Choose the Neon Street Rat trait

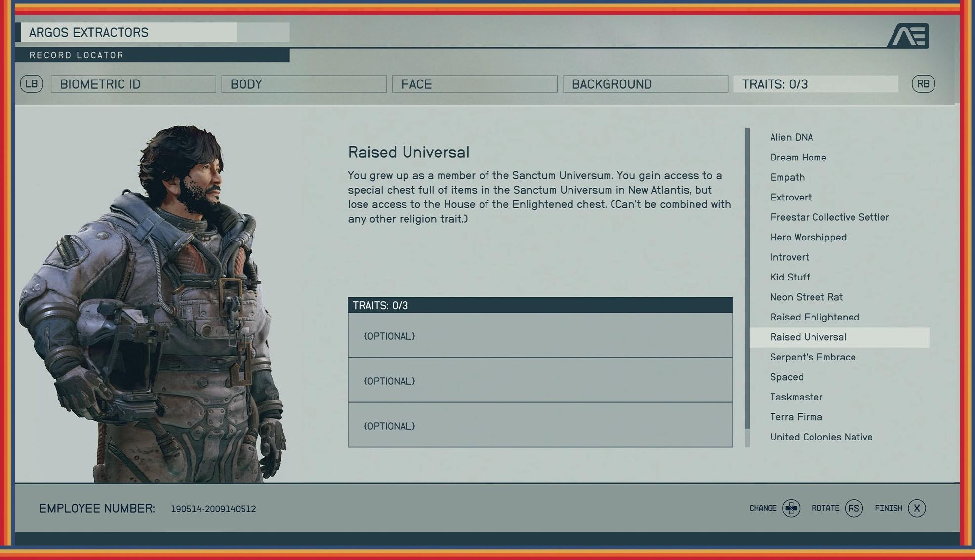coord(806,297)
